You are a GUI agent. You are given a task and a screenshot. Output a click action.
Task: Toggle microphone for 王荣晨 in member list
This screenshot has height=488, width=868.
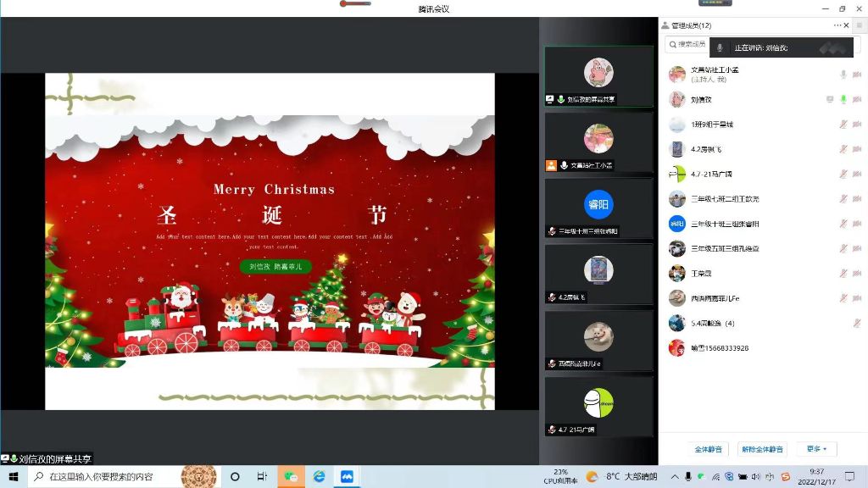click(843, 273)
